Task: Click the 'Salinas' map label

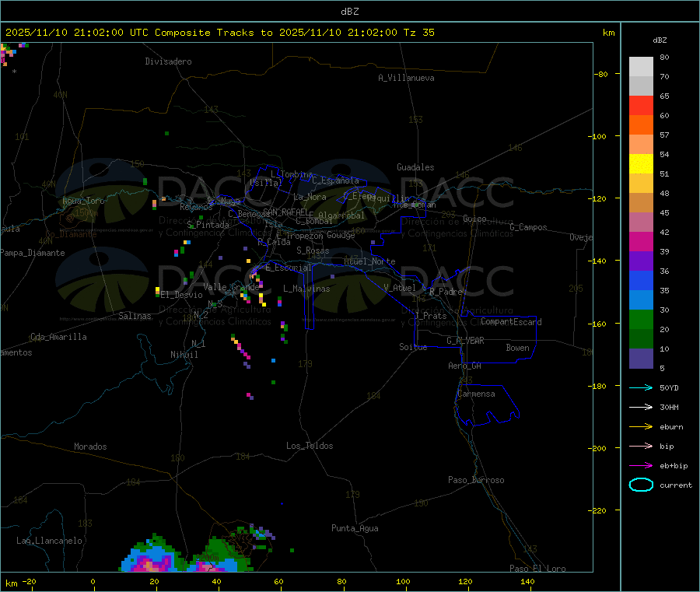Action: pyautogui.click(x=135, y=316)
